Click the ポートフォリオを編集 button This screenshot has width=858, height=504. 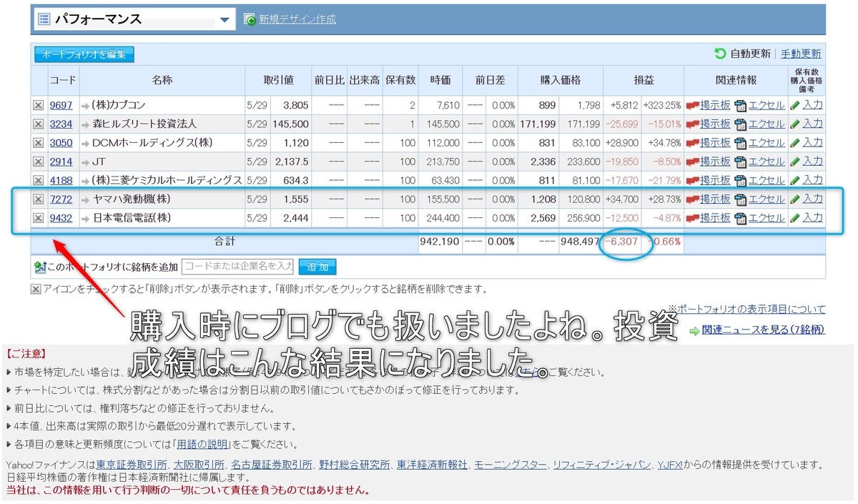coord(84,54)
